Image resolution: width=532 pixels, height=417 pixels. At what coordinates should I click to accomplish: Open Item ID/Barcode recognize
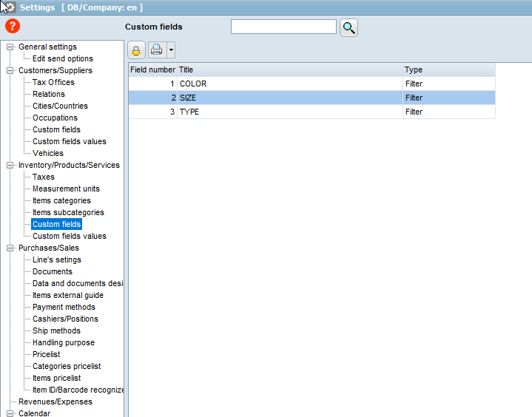(x=78, y=390)
